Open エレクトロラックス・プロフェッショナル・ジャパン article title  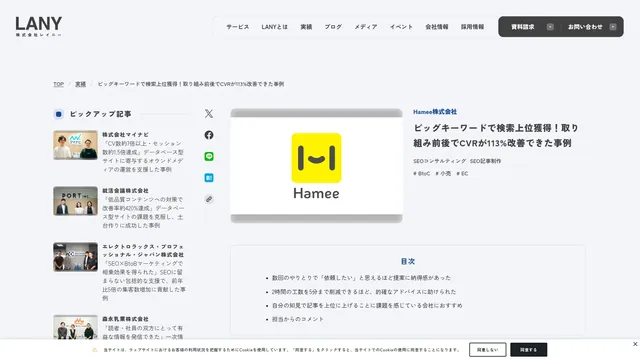[x=143, y=251]
